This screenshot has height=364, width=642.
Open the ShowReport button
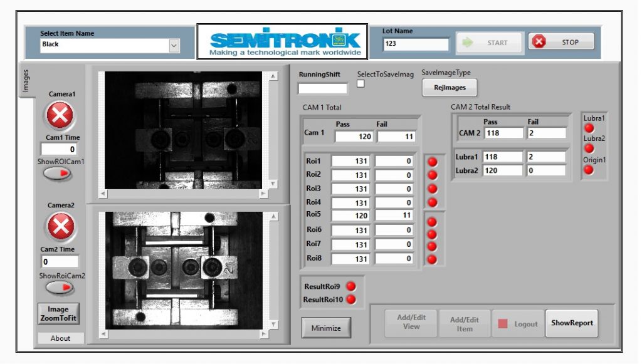(x=571, y=323)
